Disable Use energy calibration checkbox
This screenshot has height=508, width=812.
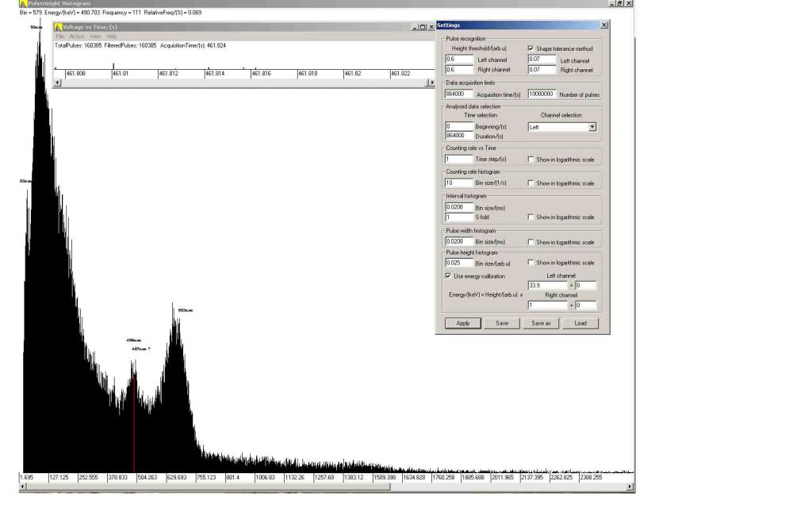coord(449,275)
